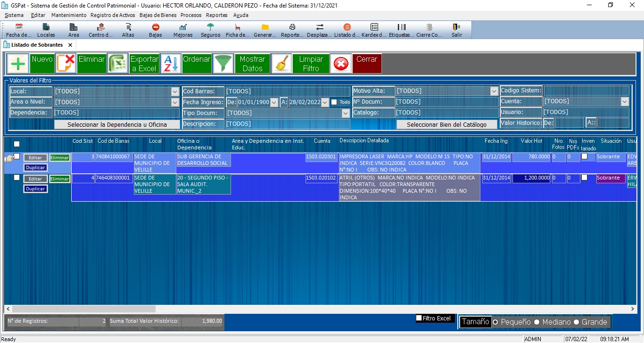Open the Registro de Activos menu
The width and height of the screenshot is (644, 343).
(x=113, y=15)
